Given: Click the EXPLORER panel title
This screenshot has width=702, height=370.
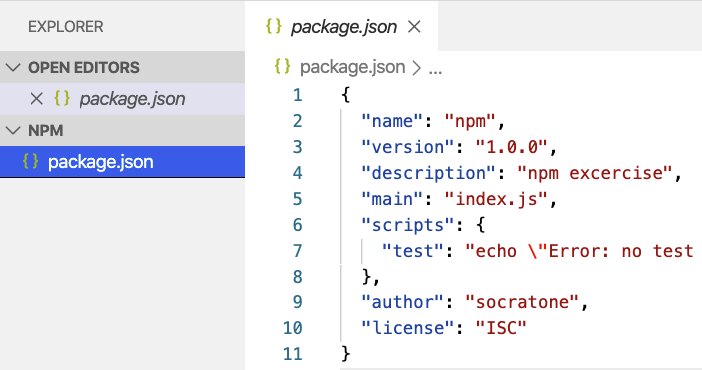Looking at the screenshot, I should 66,27.
